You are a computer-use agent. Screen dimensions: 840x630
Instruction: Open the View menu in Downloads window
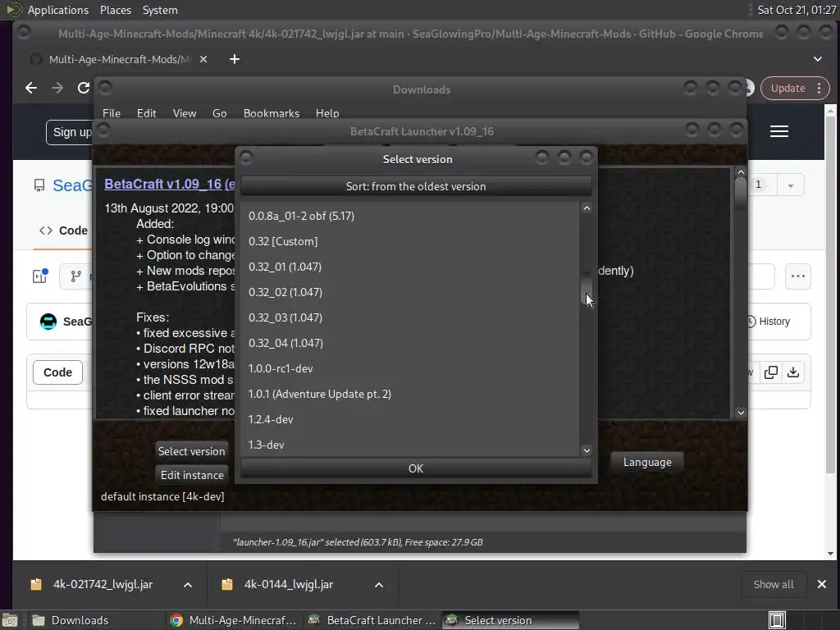pyautogui.click(x=185, y=113)
